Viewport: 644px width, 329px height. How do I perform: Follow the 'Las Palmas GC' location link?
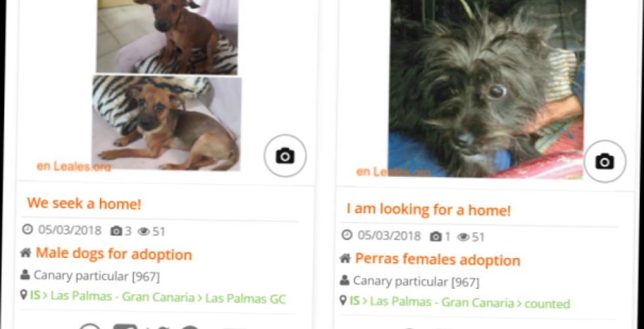[x=245, y=299]
